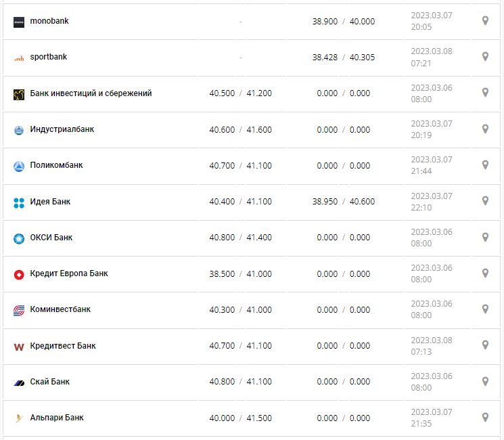Click the location pin for ОКСИ Банк
Screen dimensions: 504x440
click(485, 238)
